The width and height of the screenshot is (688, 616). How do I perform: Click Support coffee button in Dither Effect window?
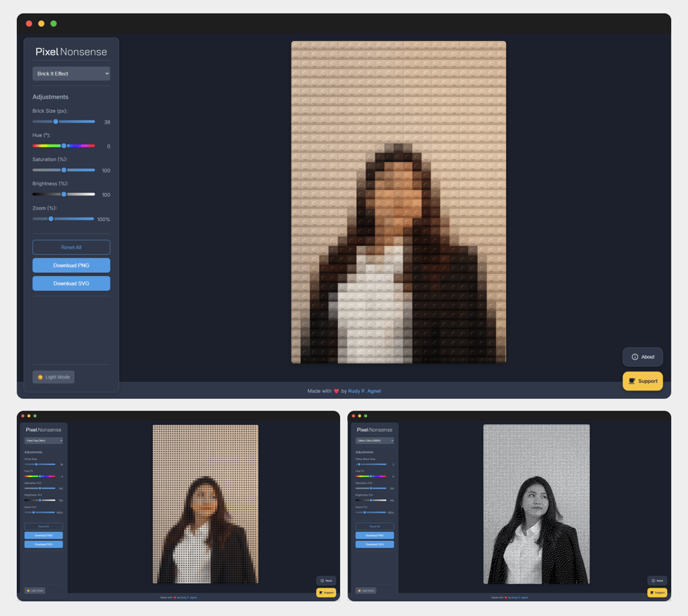click(x=657, y=592)
